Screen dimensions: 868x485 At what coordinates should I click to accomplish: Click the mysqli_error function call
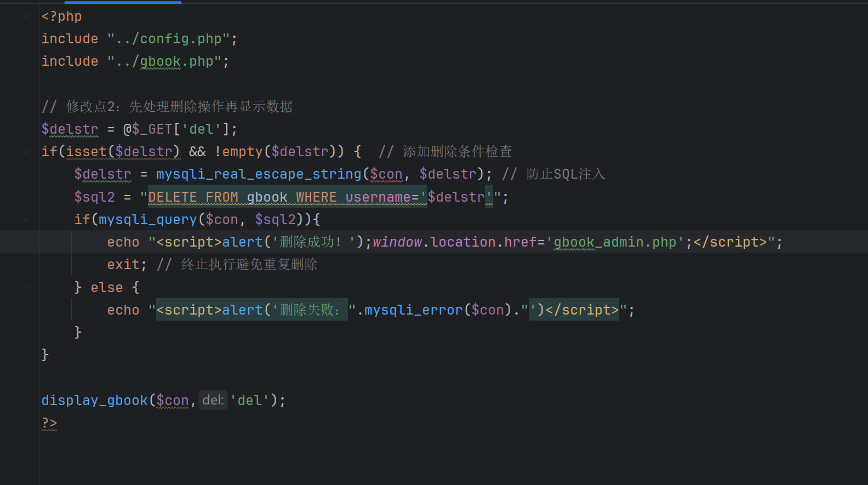click(x=414, y=310)
